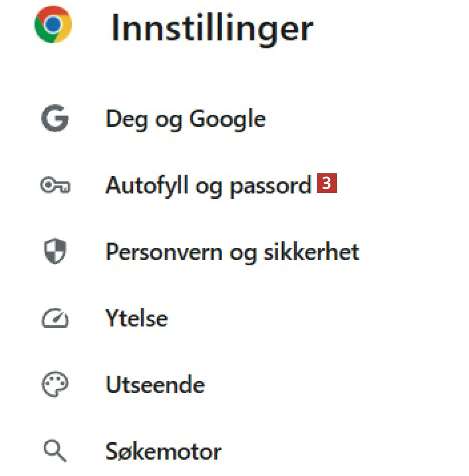
Task: Click the word "Autofyll" in the menu
Action: click(x=146, y=185)
